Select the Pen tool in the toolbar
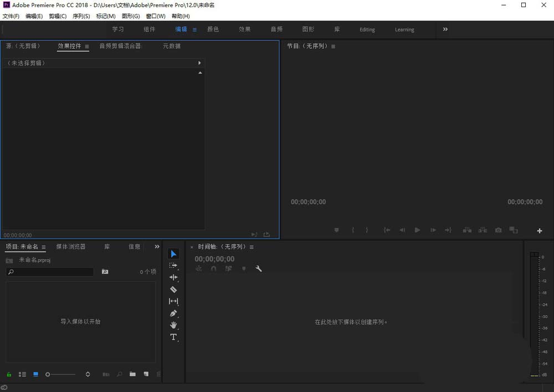This screenshot has width=554, height=392. [x=173, y=313]
